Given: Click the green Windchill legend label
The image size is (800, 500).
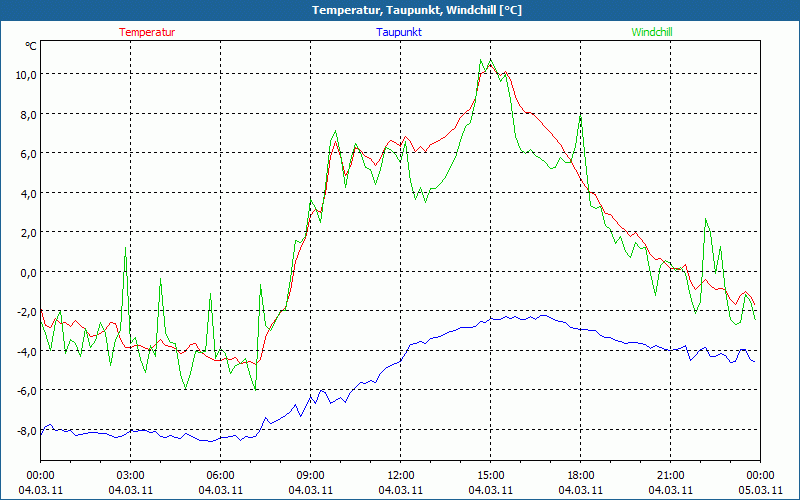Looking at the screenshot, I should click(652, 32).
